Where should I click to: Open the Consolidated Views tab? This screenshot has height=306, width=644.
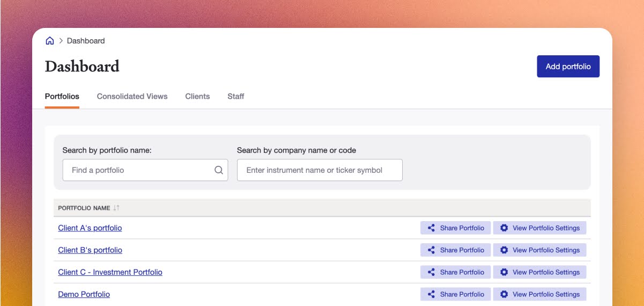point(132,97)
